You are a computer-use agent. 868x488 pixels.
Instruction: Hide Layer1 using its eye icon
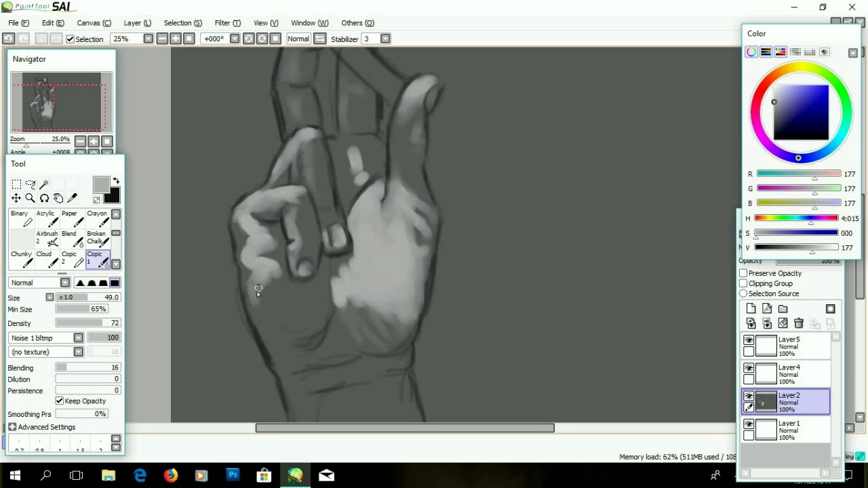(749, 424)
